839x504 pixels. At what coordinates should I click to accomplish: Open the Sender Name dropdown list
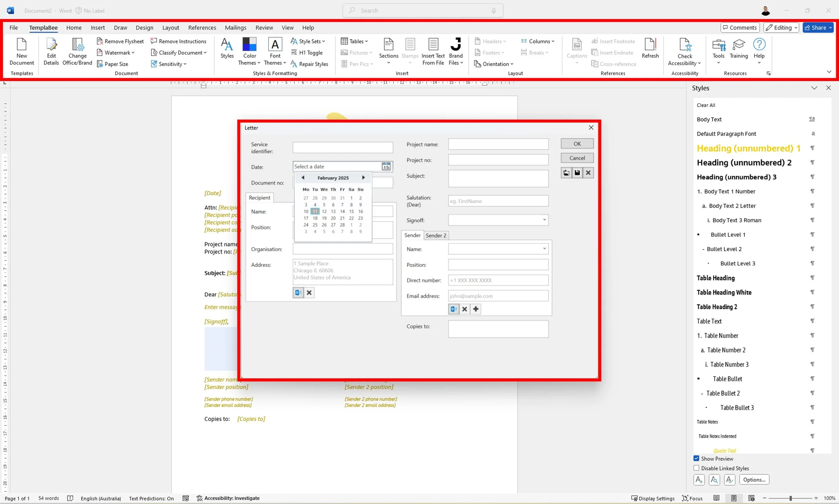coord(544,248)
